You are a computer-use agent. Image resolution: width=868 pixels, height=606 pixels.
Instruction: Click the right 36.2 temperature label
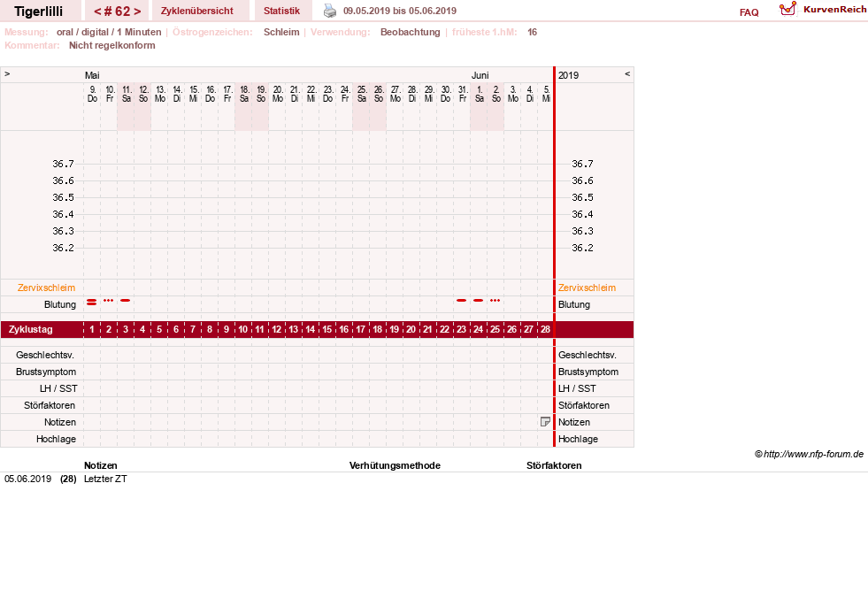582,248
